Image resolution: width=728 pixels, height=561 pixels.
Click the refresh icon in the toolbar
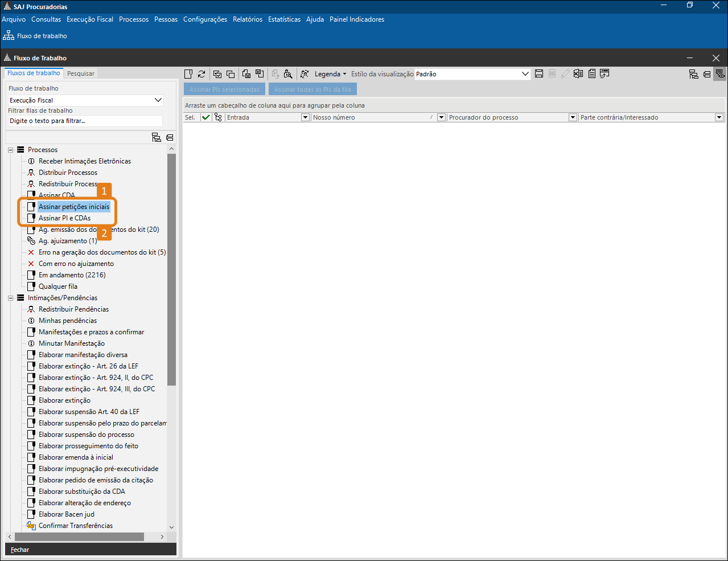(x=201, y=74)
